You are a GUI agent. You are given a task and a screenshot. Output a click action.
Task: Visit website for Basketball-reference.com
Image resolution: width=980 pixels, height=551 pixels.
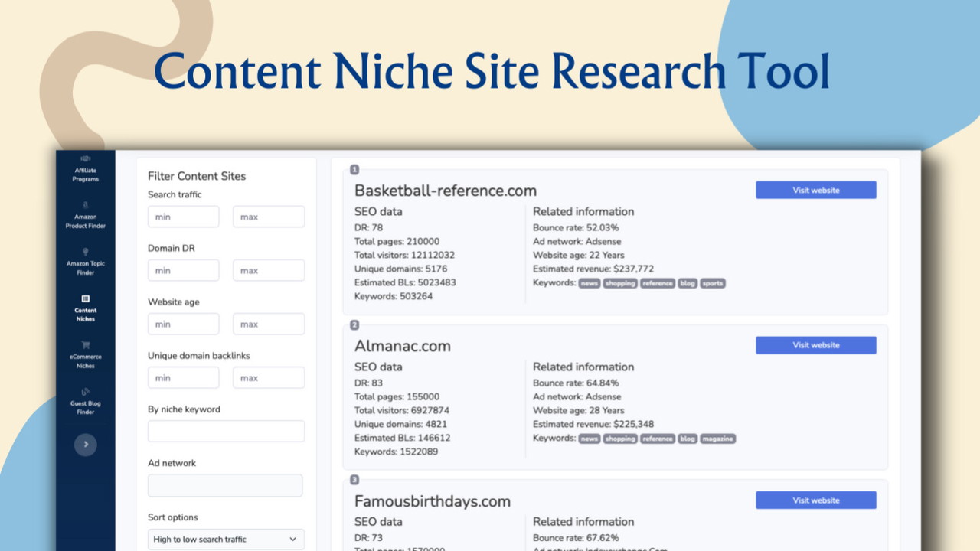click(815, 191)
